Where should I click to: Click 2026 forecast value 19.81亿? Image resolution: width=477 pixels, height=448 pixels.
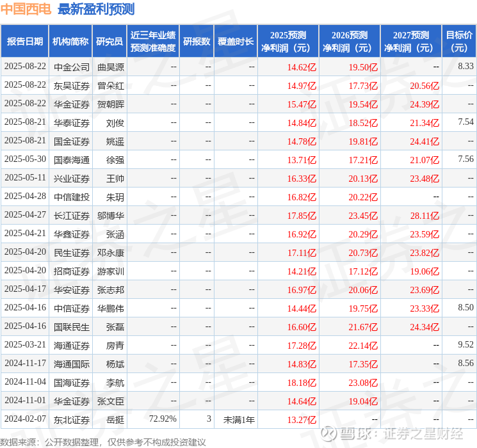pyautogui.click(x=363, y=141)
